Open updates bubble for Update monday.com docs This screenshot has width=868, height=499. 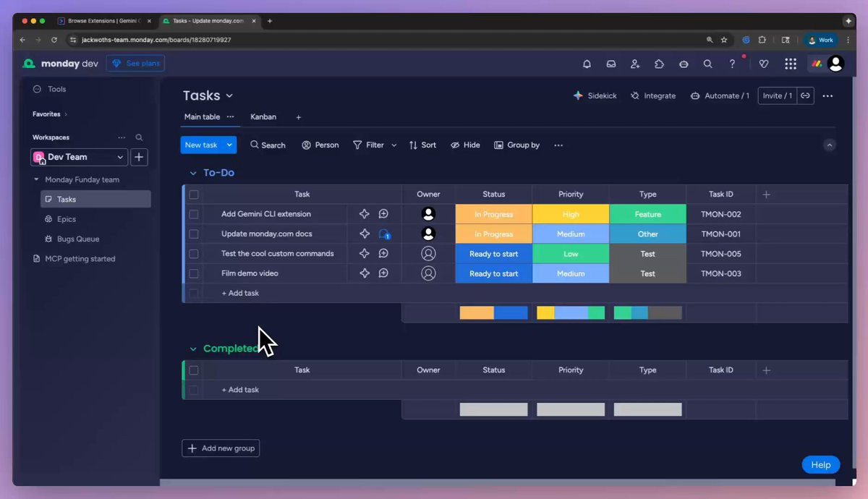click(384, 234)
